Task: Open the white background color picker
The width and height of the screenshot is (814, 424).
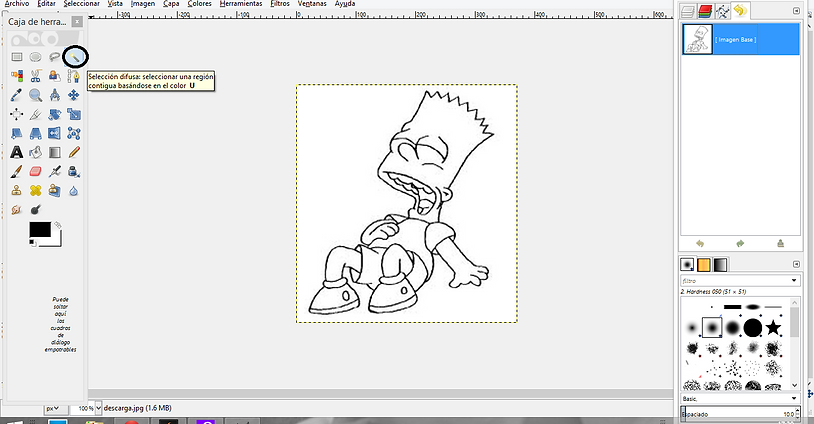Action: pos(56,242)
